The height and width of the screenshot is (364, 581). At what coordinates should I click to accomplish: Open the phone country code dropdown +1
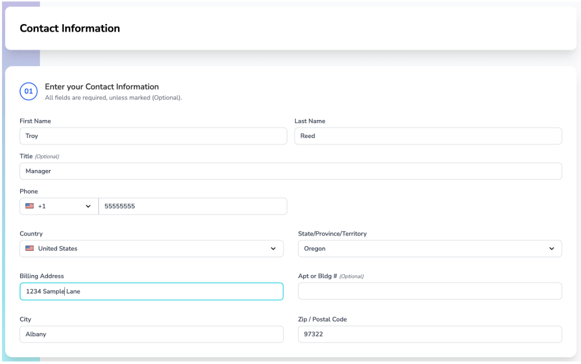click(x=59, y=206)
